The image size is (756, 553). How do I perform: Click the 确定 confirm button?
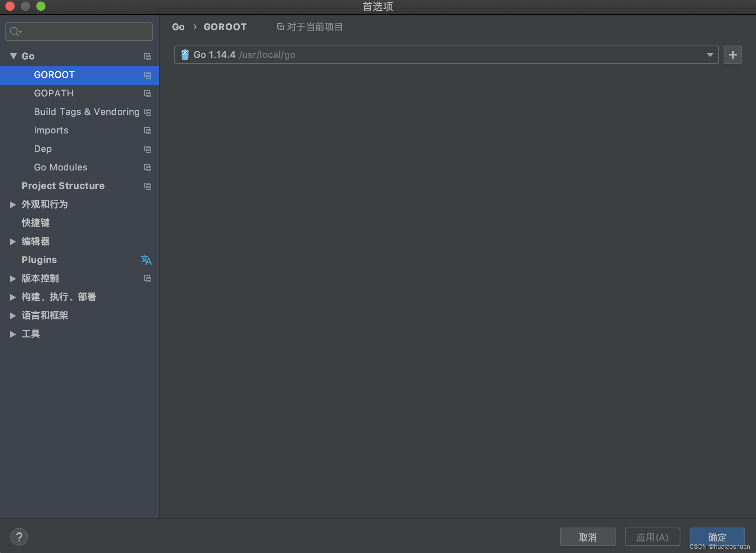click(x=717, y=537)
